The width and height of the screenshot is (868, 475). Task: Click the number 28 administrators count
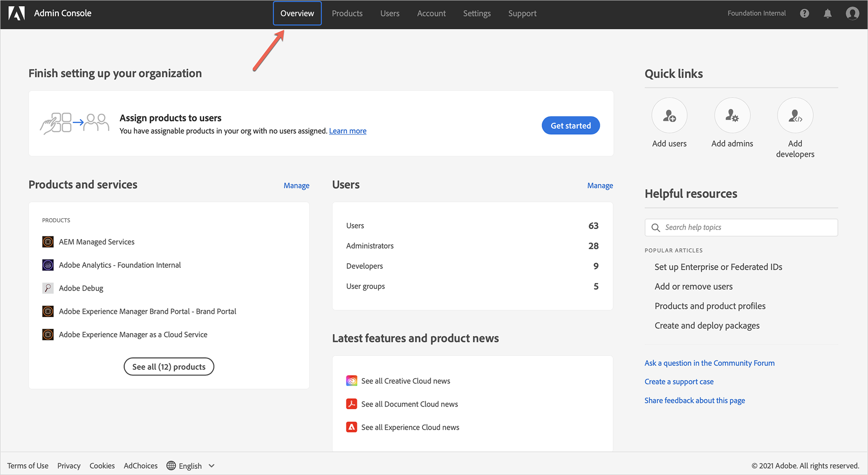593,245
